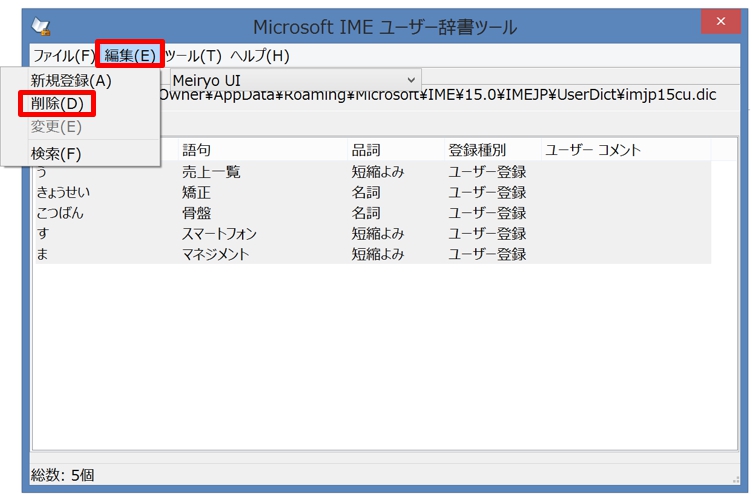Viewport: 752px width, 494px height.
Task: Click the ま reading cell
Action: pyautogui.click(x=42, y=254)
